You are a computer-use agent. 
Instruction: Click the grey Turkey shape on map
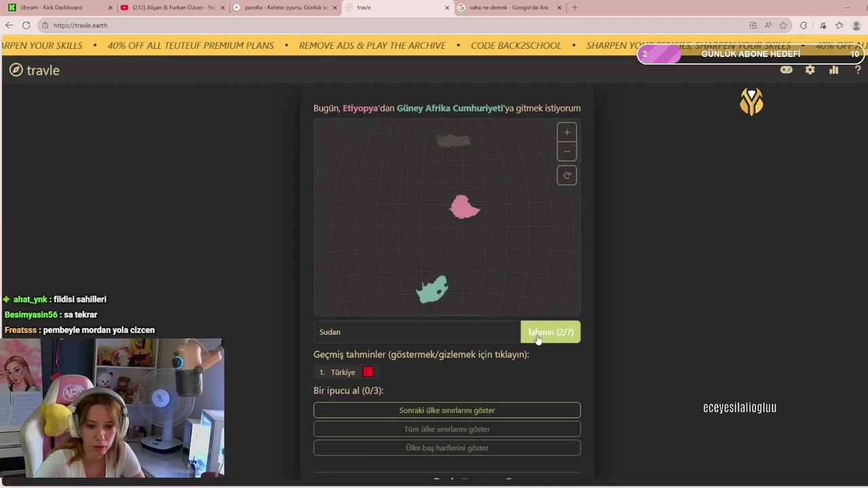coord(453,140)
